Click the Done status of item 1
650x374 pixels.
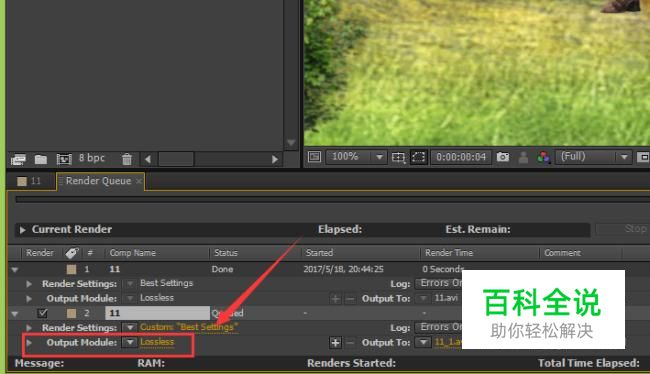(x=222, y=270)
